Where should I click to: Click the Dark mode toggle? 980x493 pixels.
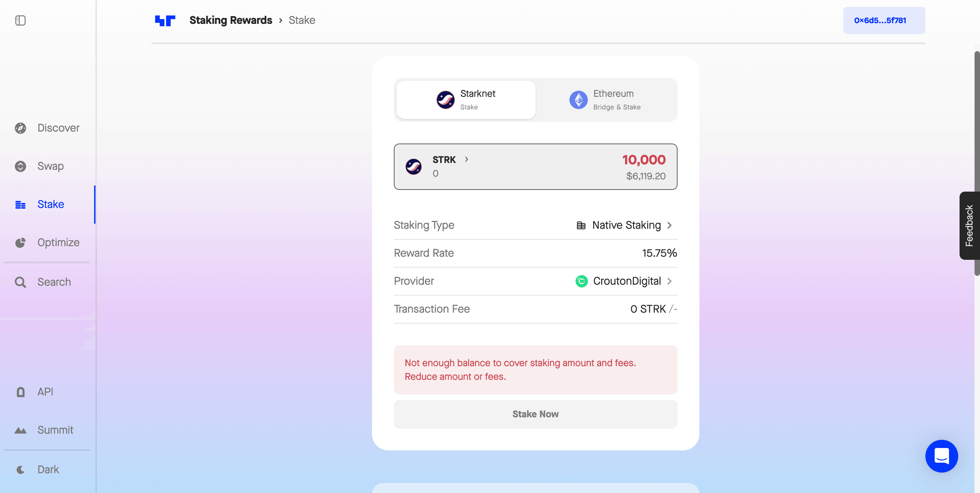(48, 468)
